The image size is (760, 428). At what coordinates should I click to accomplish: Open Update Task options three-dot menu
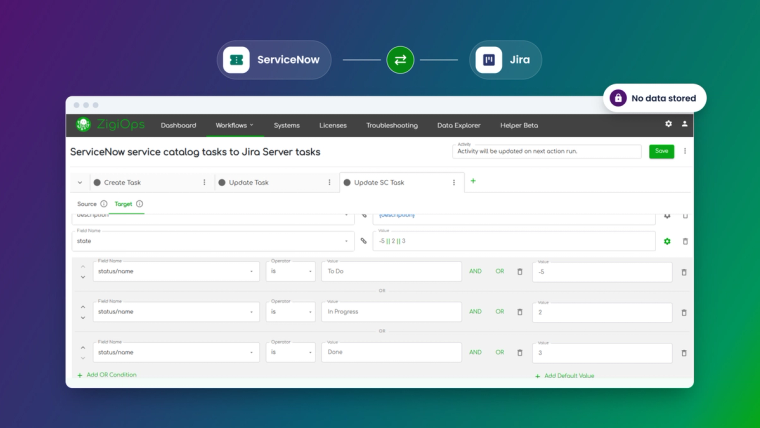tap(329, 182)
